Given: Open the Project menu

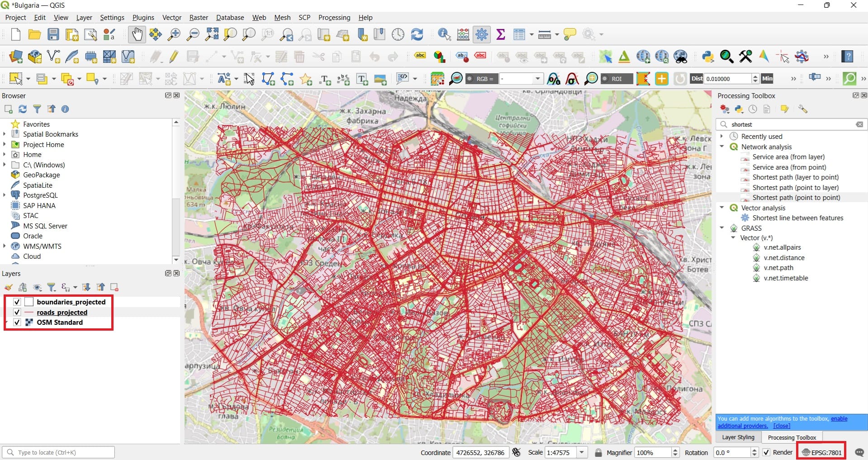Looking at the screenshot, I should click(x=15, y=17).
